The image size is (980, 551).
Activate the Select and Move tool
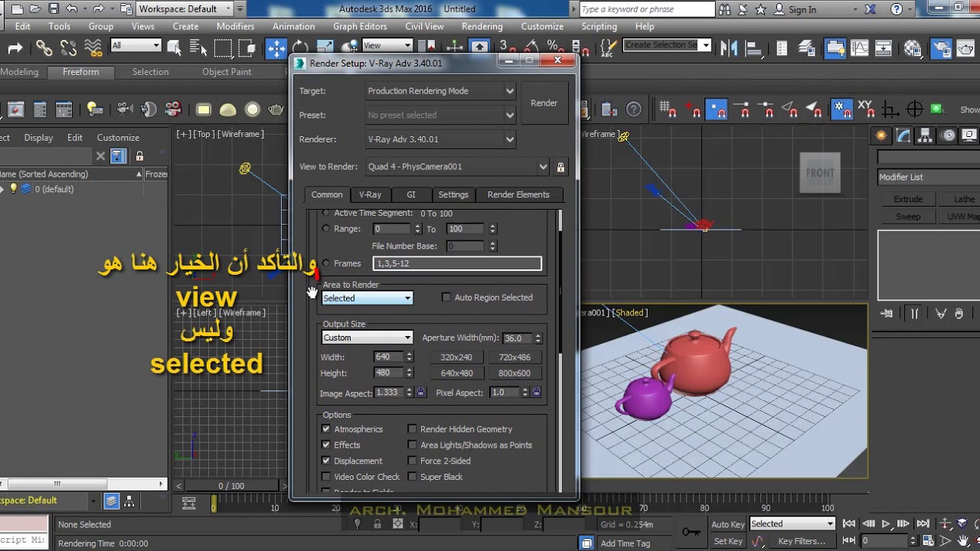pyautogui.click(x=276, y=48)
